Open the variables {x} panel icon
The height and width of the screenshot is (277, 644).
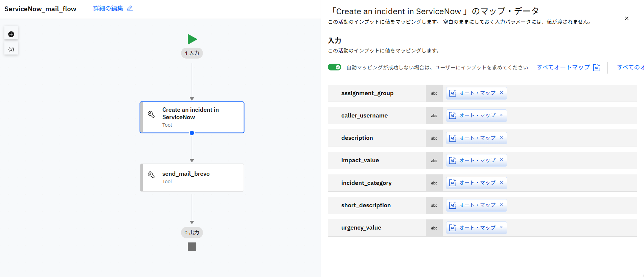pyautogui.click(x=11, y=49)
